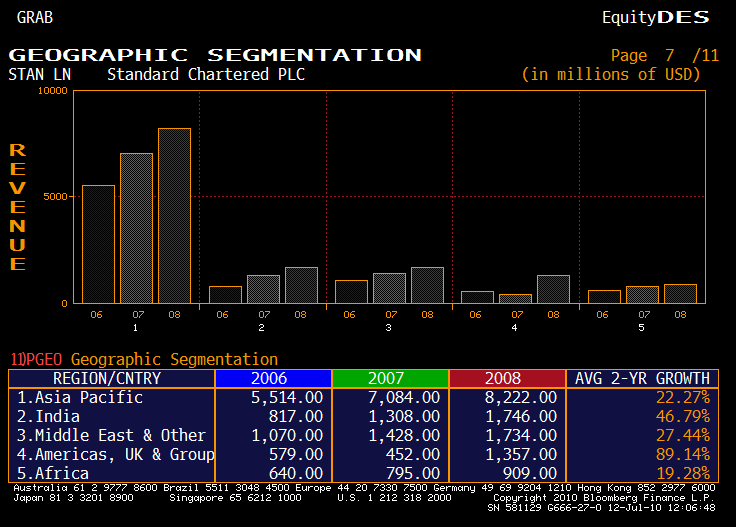This screenshot has height=527, width=736.
Task: Click the AVG 2-YR GROWTH column header
Action: [640, 378]
